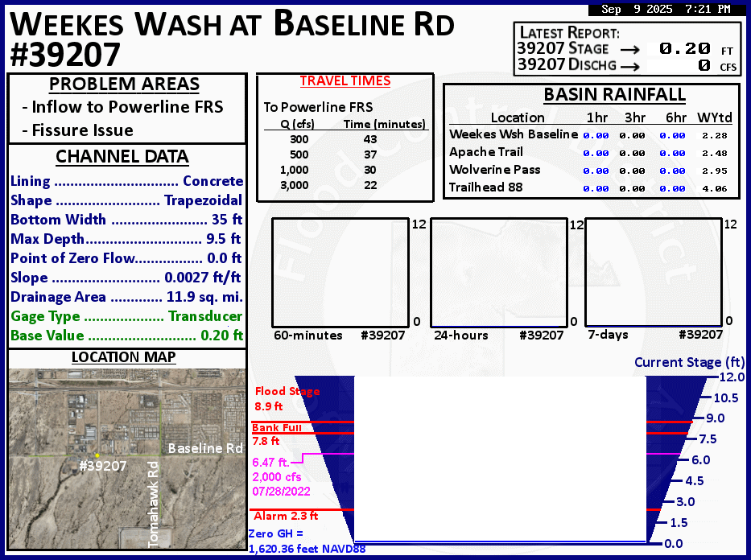Click the BASIN RAINFALL heading
The height and width of the screenshot is (560, 751).
point(614,95)
